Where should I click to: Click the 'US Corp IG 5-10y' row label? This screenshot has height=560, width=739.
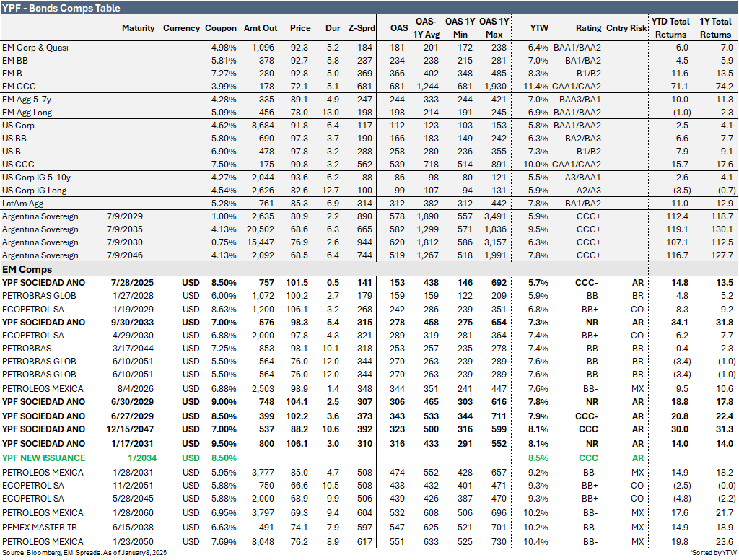36,178
